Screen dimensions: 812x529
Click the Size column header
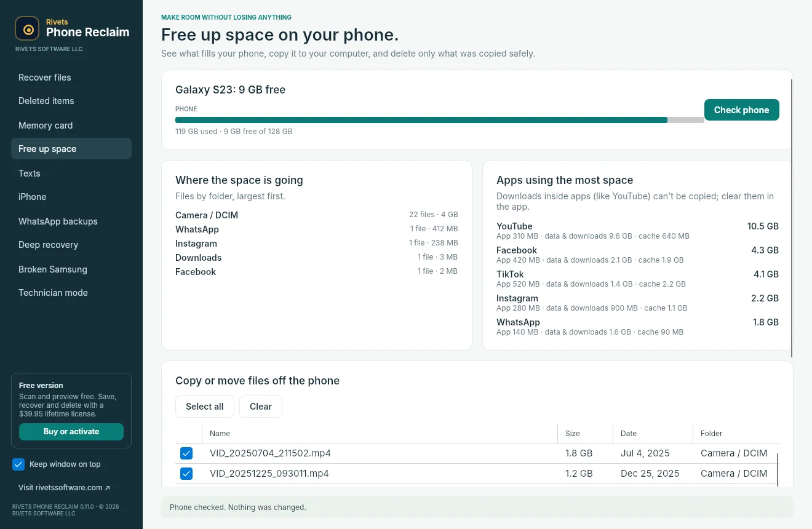point(585,434)
